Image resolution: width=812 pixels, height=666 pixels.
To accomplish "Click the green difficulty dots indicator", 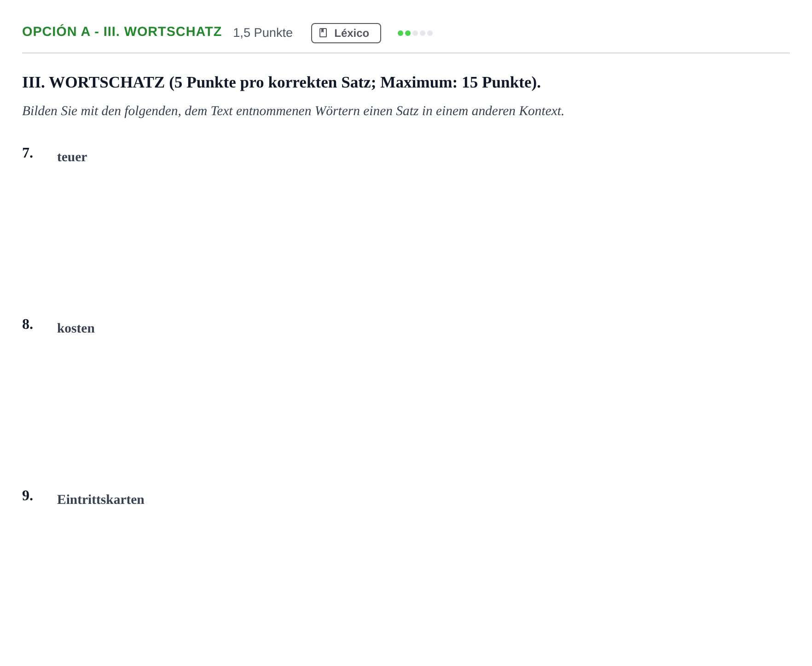I will 415,33.
